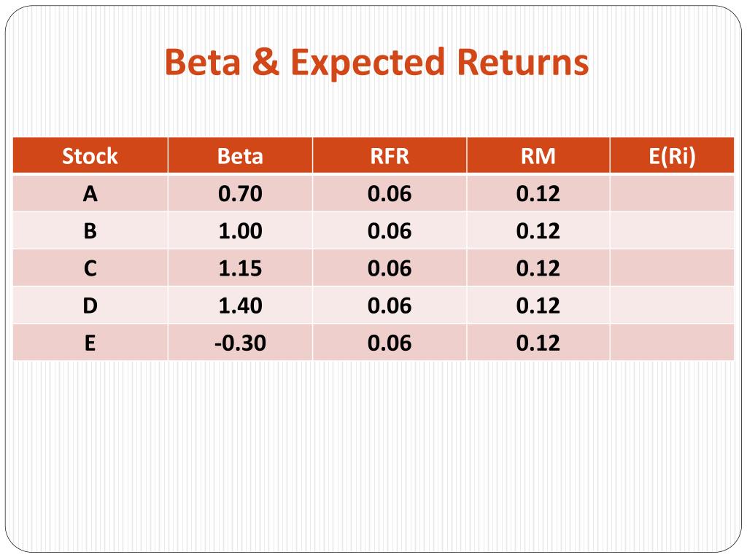This screenshot has height=560, width=747.
Task: Select Stock D's RM value 0.12
Action: click(x=538, y=306)
